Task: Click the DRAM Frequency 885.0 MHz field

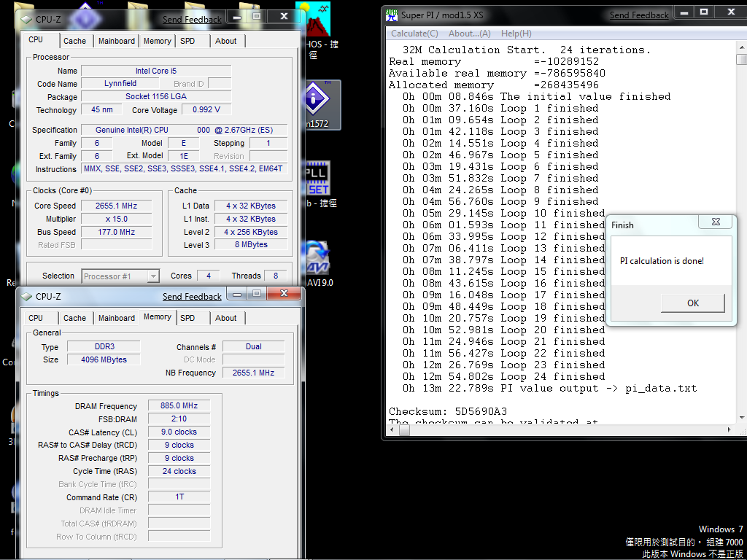Action: point(179,405)
